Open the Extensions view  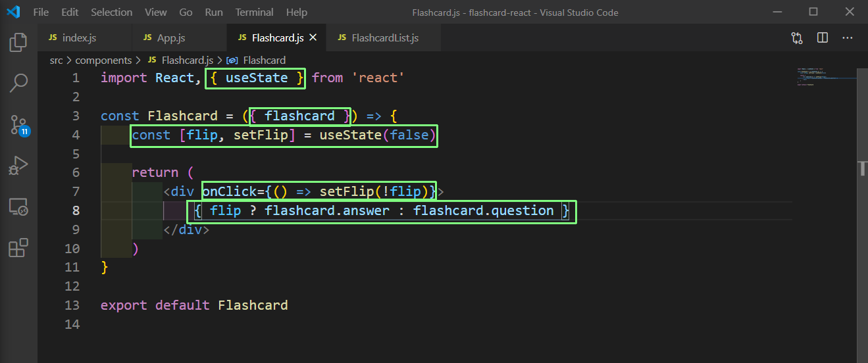[18, 248]
